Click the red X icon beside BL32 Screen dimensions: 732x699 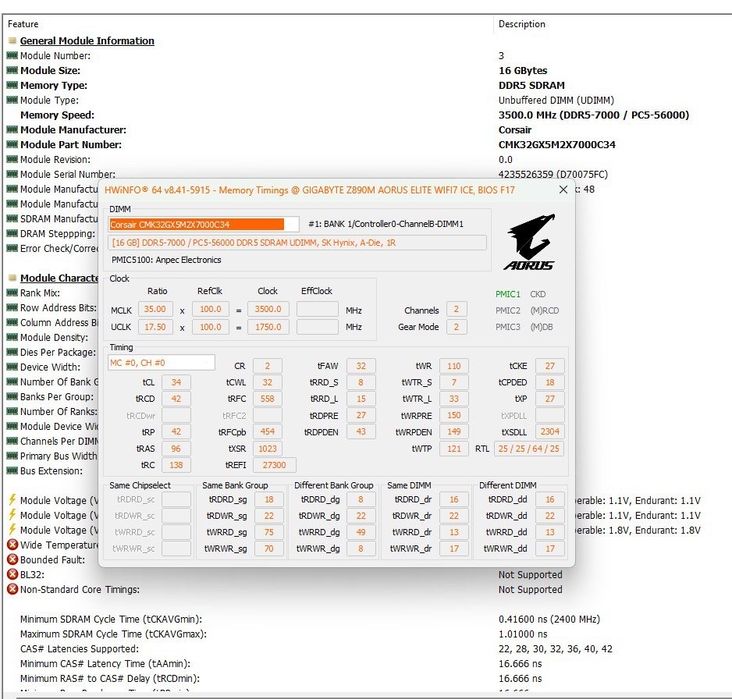tap(13, 574)
